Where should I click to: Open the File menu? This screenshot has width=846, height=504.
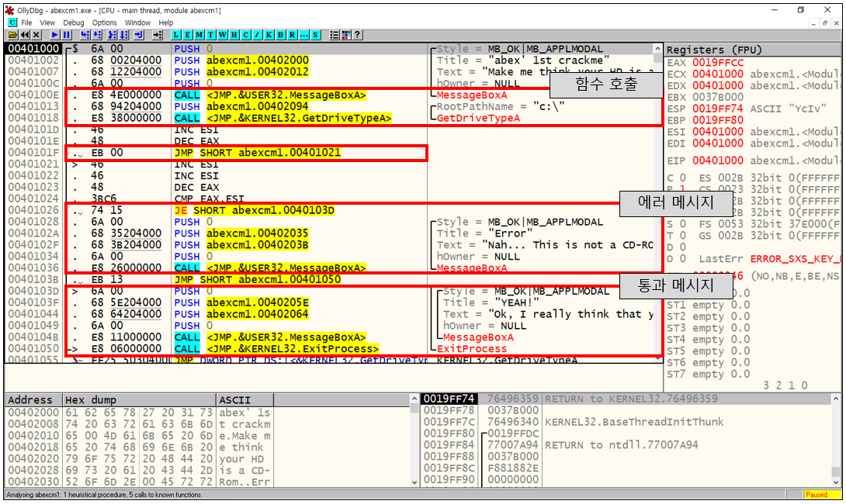point(26,22)
